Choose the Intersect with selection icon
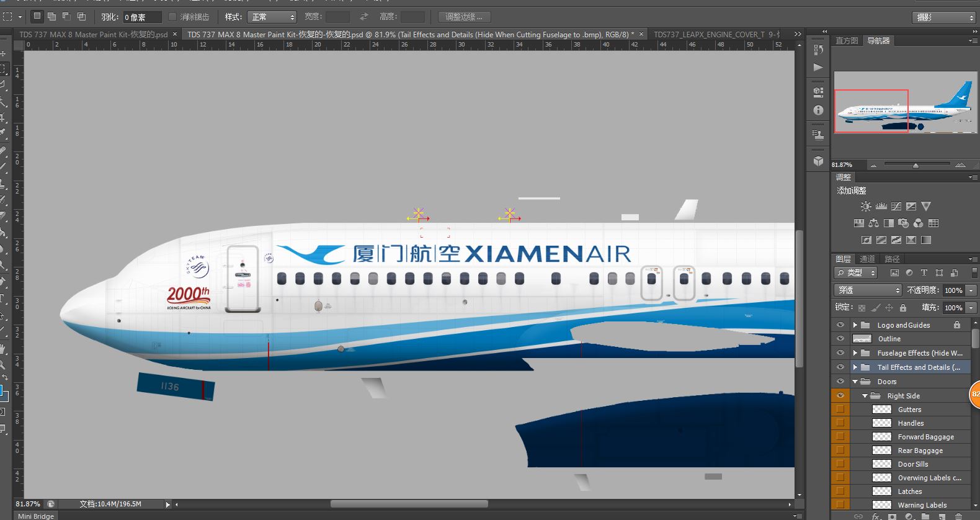 tap(81, 16)
